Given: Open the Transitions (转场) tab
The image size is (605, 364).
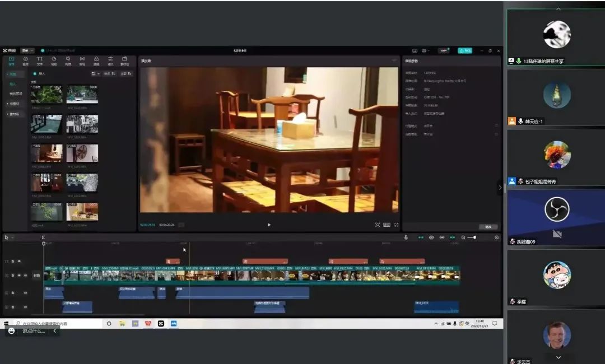Looking at the screenshot, I should 82,60.
